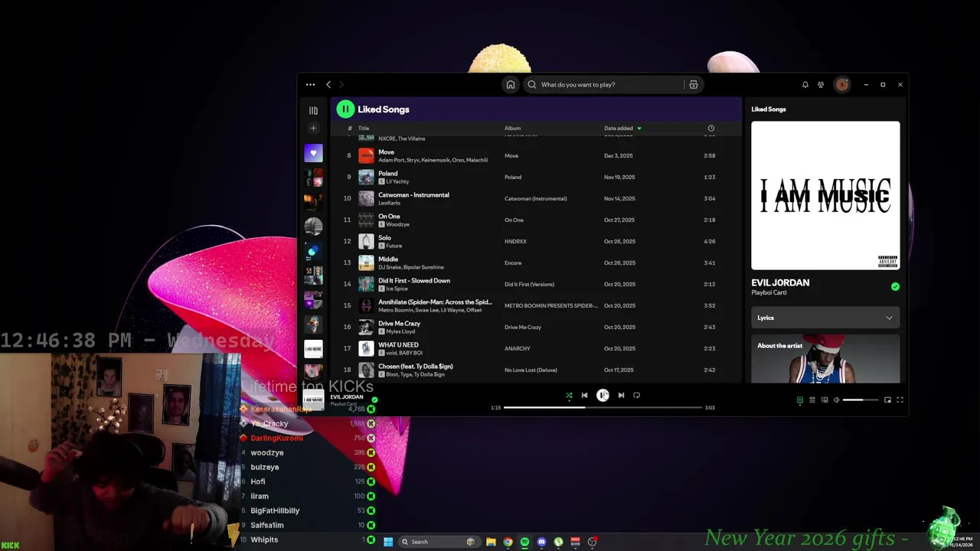Sort by Title column header
This screenshot has width=980, height=551.
(x=364, y=129)
